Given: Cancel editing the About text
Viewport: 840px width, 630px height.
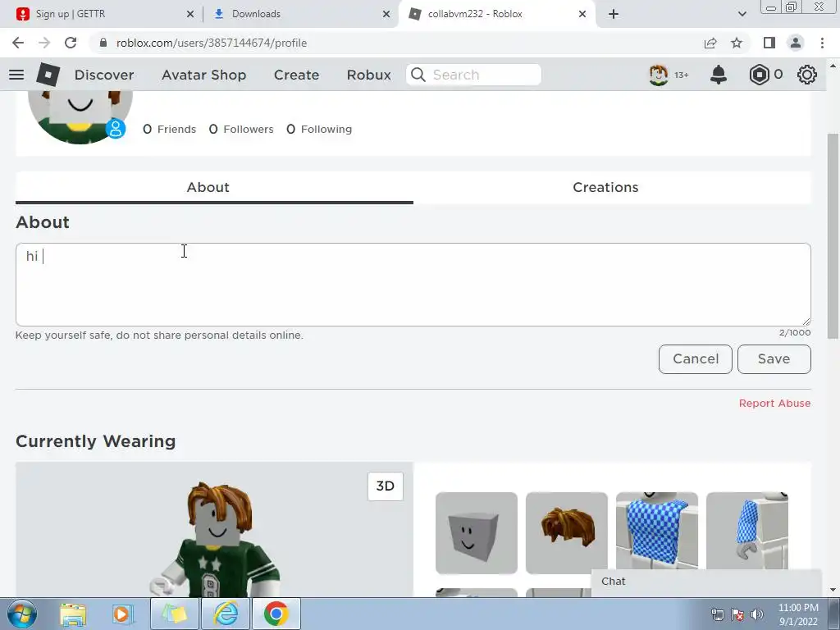Looking at the screenshot, I should pyautogui.click(x=696, y=359).
